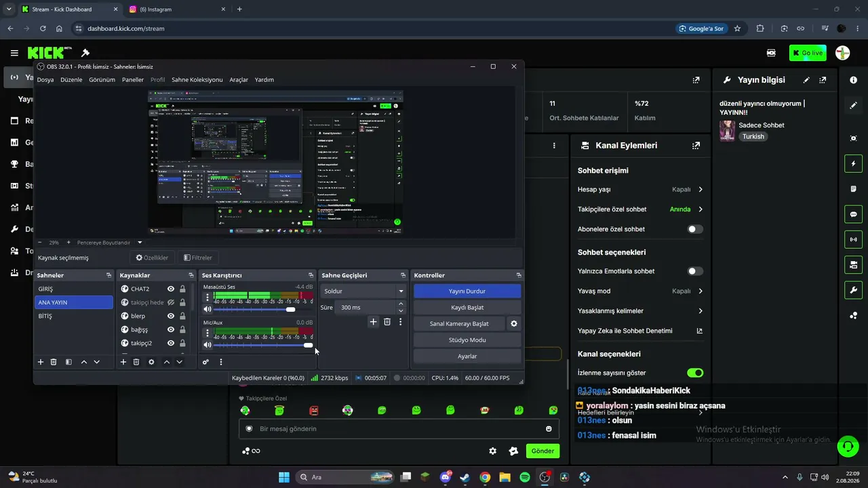Move scene down in Sahneler toolbar
Image resolution: width=868 pixels, height=488 pixels.
pos(97,362)
